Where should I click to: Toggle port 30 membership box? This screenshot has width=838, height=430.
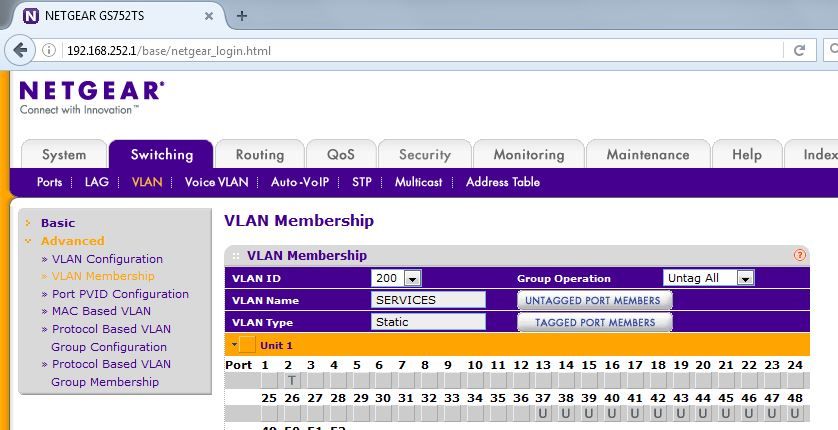(x=383, y=413)
